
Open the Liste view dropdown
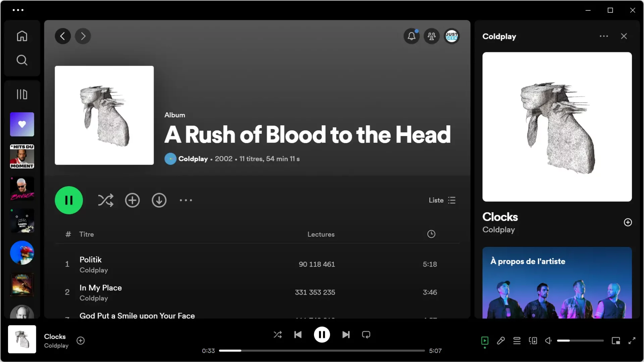(442, 200)
